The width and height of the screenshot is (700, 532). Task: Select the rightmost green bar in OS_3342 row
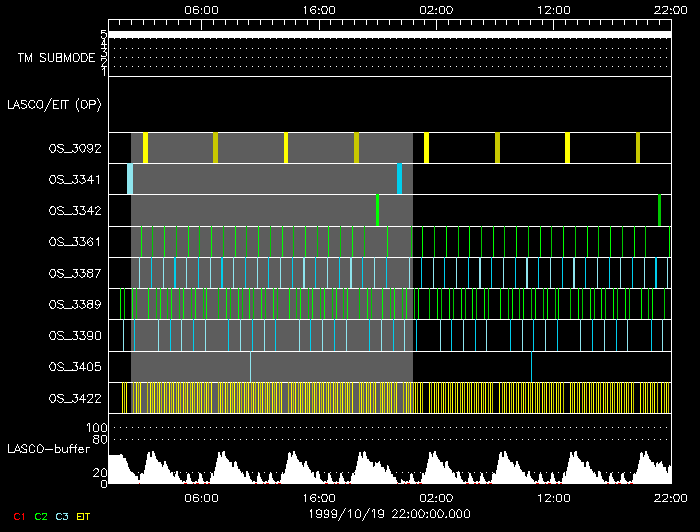pos(659,210)
